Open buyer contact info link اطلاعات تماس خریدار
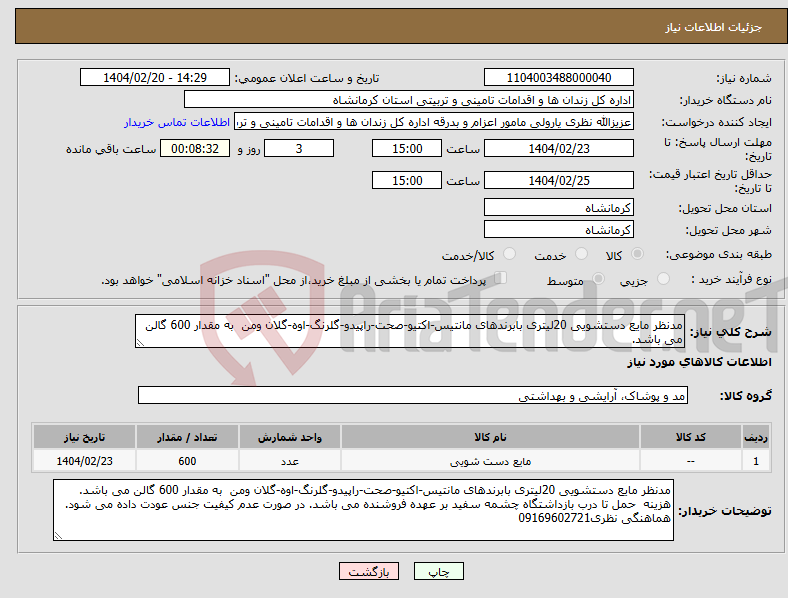788x598 pixels. tap(177, 122)
